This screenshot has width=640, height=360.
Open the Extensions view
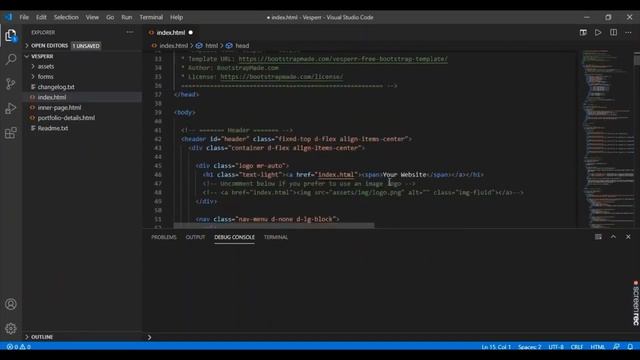[x=11, y=133]
